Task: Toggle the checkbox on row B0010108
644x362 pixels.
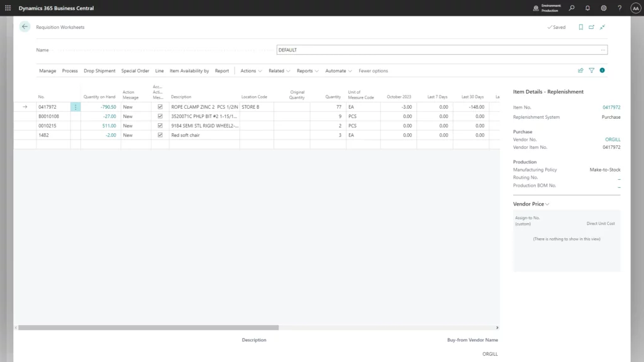Action: (x=160, y=116)
